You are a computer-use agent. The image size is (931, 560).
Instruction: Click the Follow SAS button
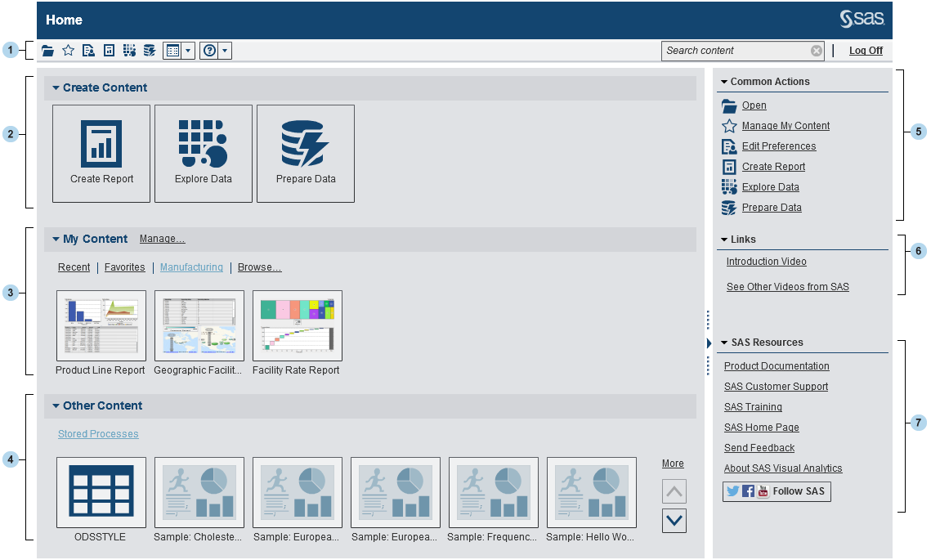point(777,491)
